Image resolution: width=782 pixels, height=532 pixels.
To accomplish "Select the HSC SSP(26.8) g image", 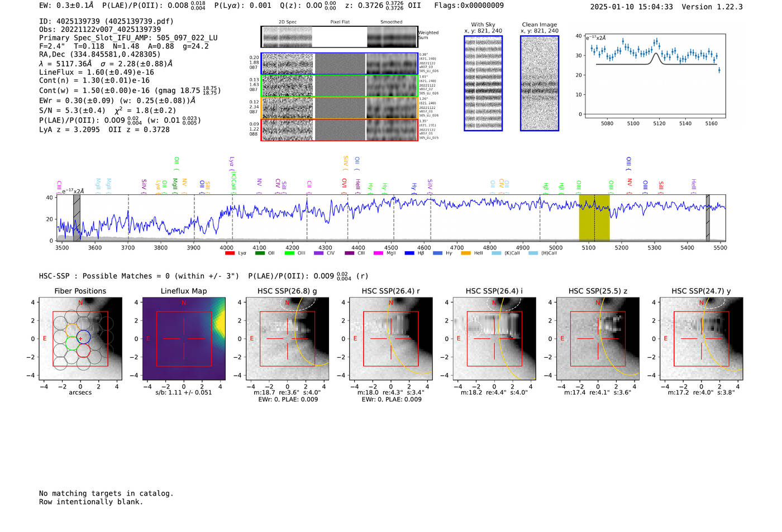I will 287,339.
